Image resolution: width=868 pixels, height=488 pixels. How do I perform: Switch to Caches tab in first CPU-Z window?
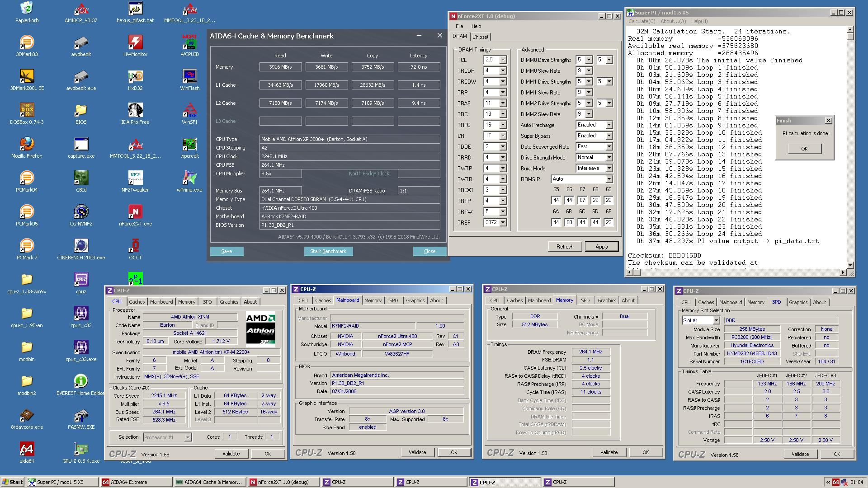coord(137,302)
